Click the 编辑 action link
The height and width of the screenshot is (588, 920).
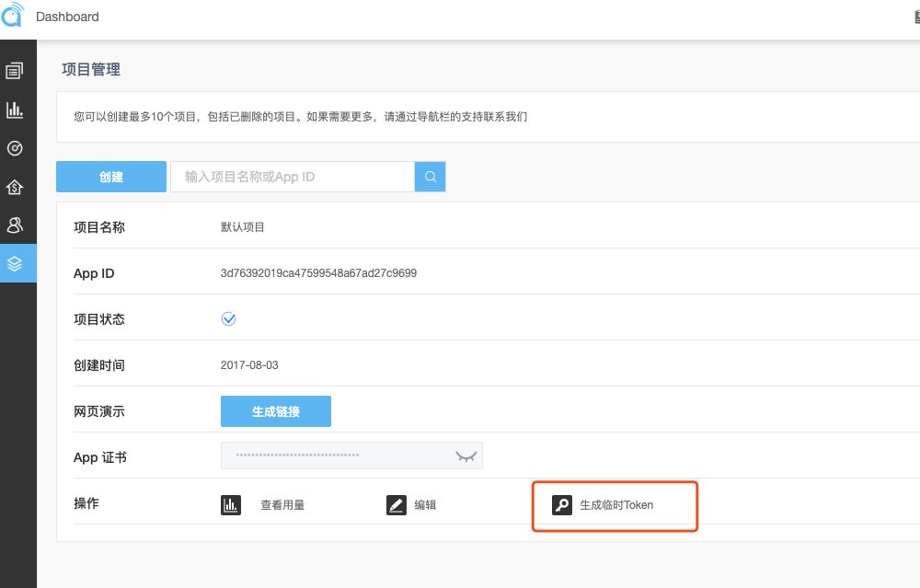coord(423,504)
